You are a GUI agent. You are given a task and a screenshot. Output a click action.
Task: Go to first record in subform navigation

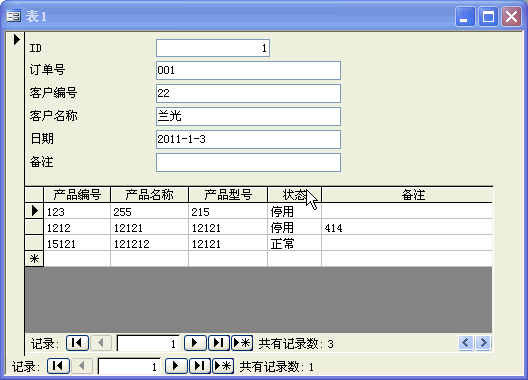77,343
